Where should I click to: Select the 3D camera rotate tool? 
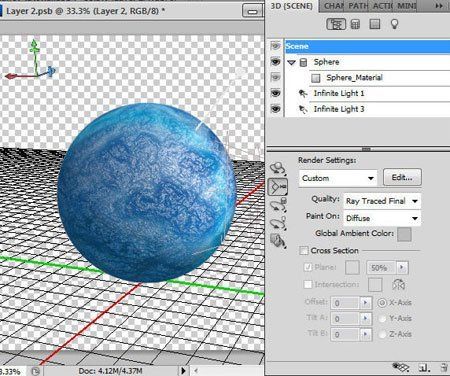278,186
